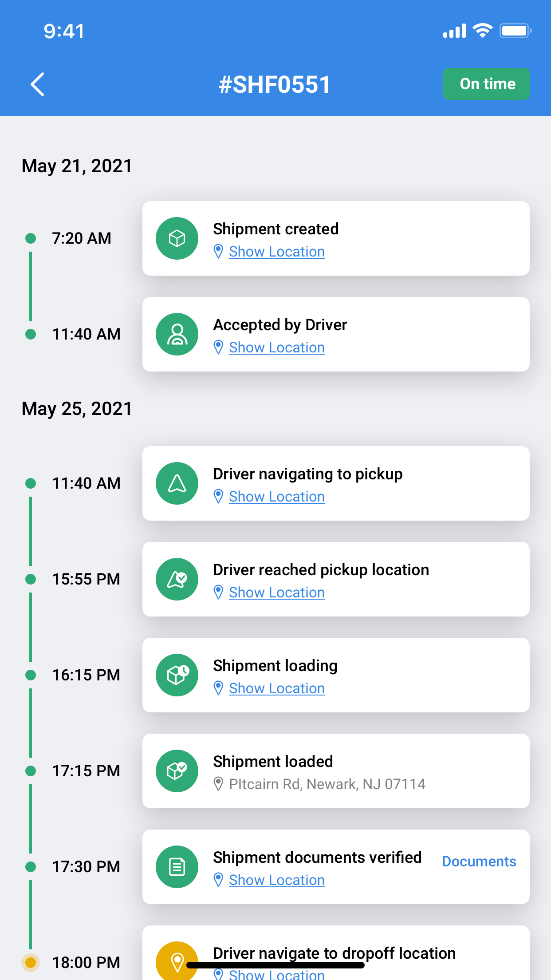The width and height of the screenshot is (551, 980).
Task: Tap the yellow dropoff location pin icon
Action: coord(177,961)
